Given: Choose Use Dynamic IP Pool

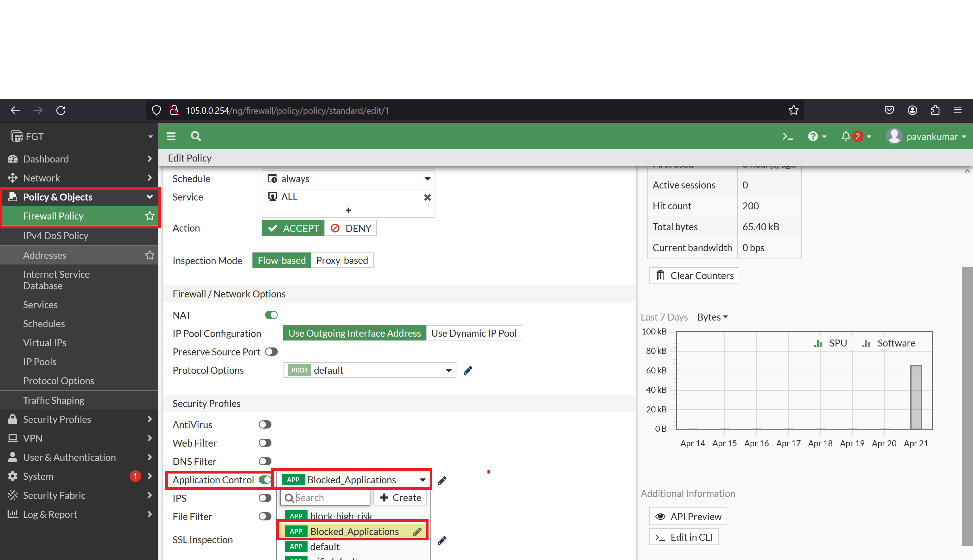Looking at the screenshot, I should click(474, 333).
